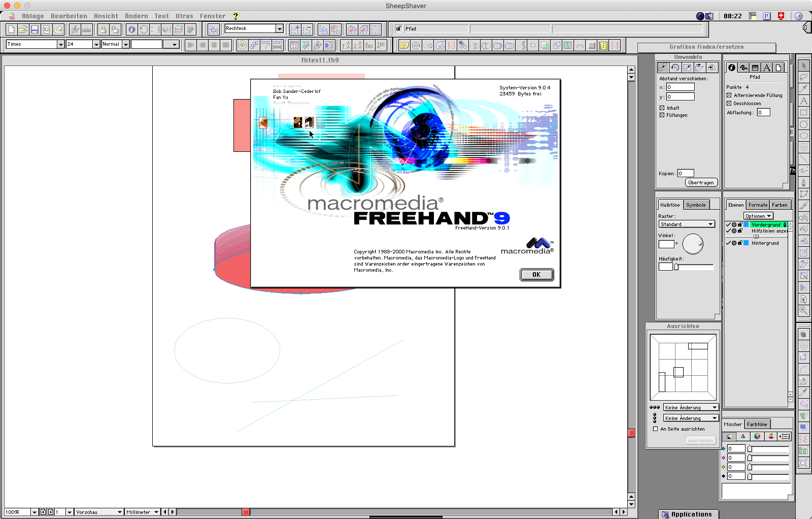Click the Reflect icon in Umwandeln panel
The height and width of the screenshot is (519, 812).
[x=712, y=68]
